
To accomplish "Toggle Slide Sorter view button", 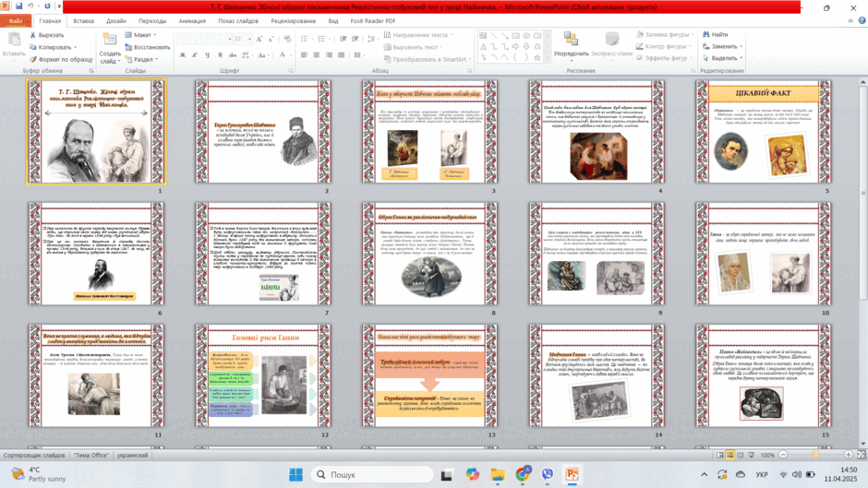I will 730,455.
